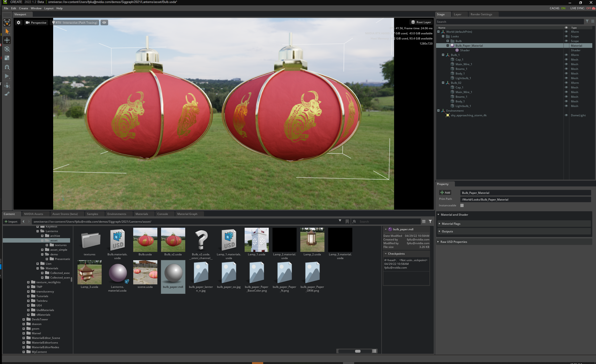Image resolution: width=596 pixels, height=364 pixels.
Task: Toggle visibility of Body_1 under Bulb_1
Action: point(566,74)
